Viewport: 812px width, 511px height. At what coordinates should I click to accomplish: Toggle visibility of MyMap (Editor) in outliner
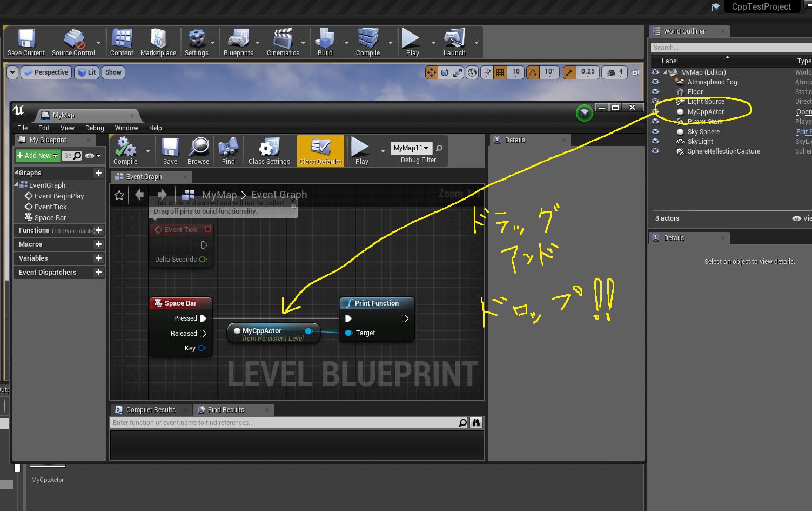(655, 72)
